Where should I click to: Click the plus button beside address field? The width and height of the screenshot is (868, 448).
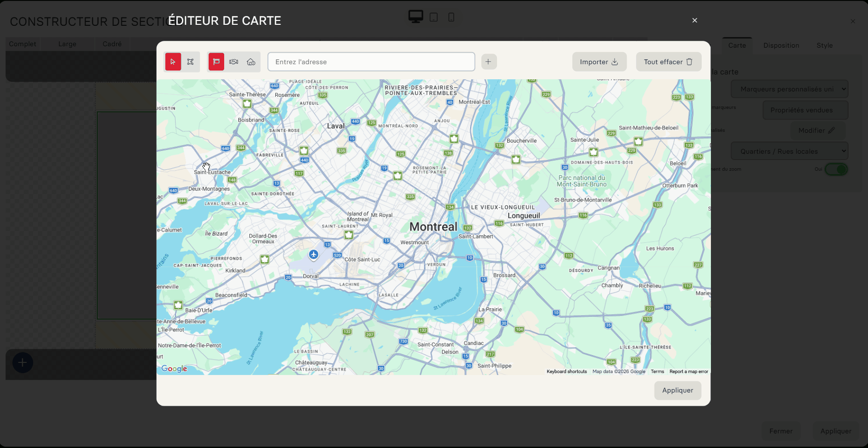click(x=488, y=62)
